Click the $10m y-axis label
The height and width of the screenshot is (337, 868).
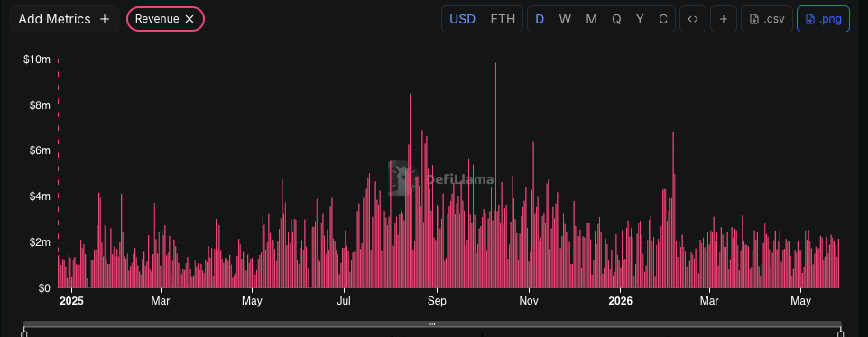point(36,59)
